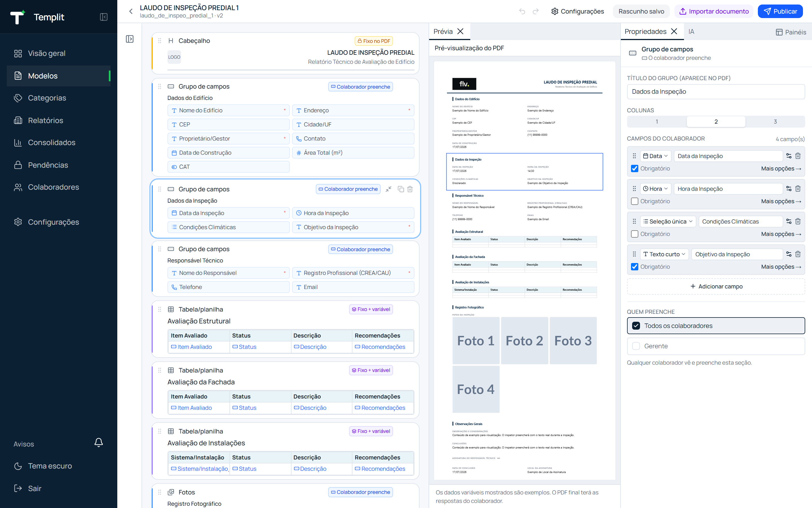Open the Texto curto type dropdown
812x508 pixels.
click(x=664, y=254)
